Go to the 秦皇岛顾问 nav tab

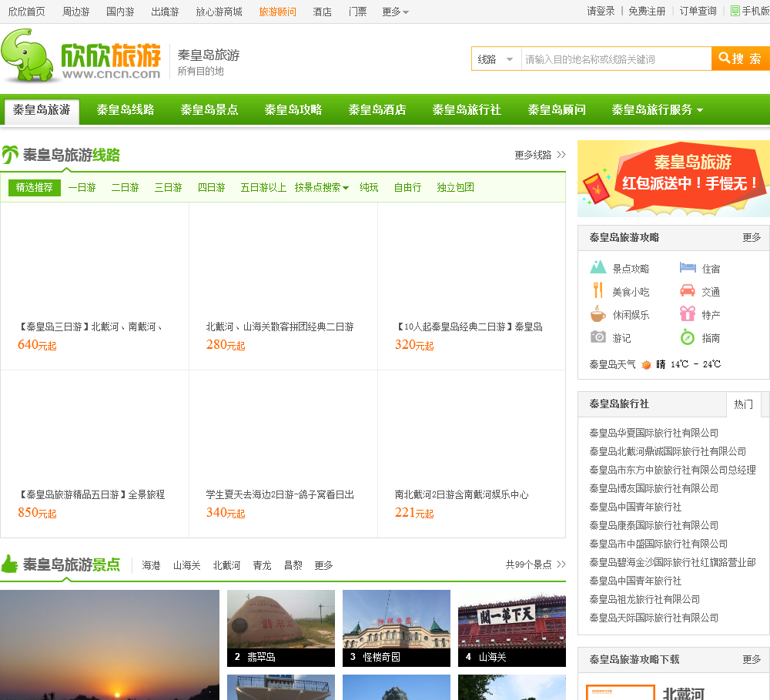557,109
